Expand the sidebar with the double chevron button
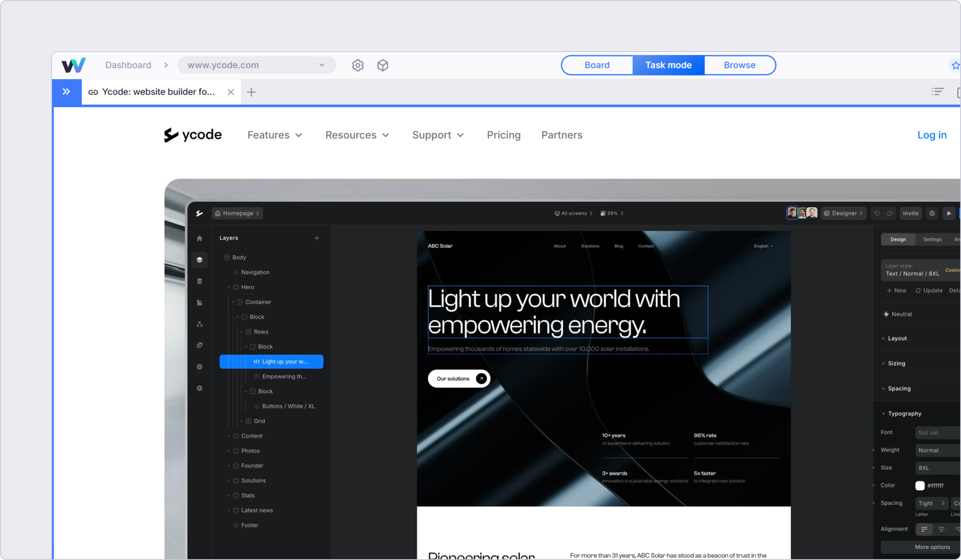The height and width of the screenshot is (560, 961). coord(66,91)
